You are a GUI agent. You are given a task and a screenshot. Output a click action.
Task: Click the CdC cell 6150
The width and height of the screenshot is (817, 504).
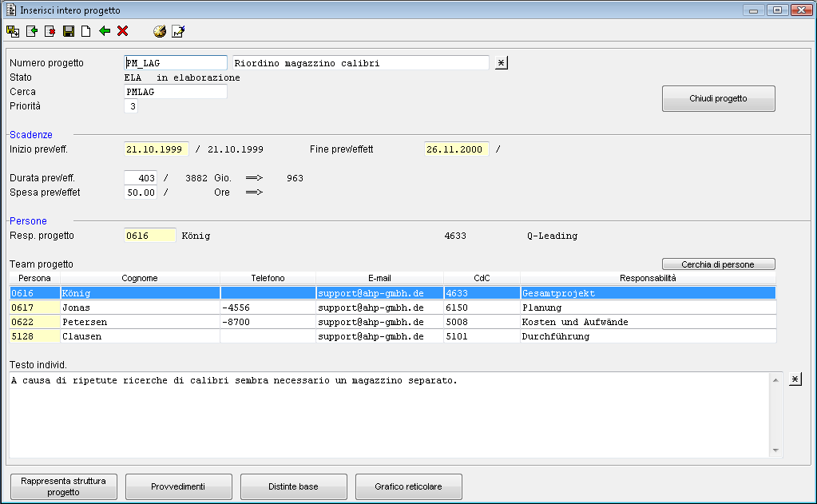click(x=482, y=308)
